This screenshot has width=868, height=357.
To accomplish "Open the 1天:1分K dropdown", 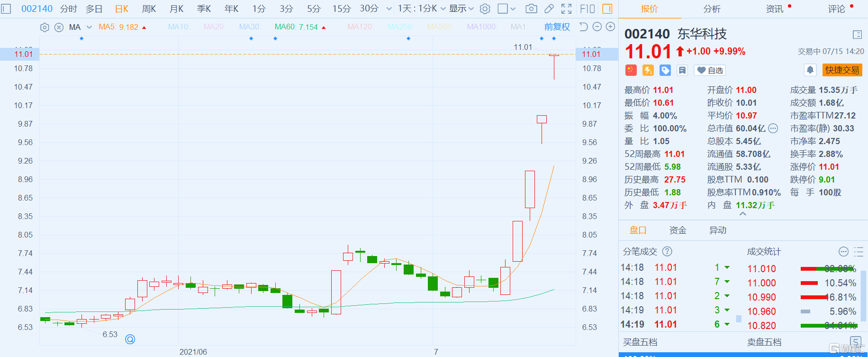I will 422,9.
